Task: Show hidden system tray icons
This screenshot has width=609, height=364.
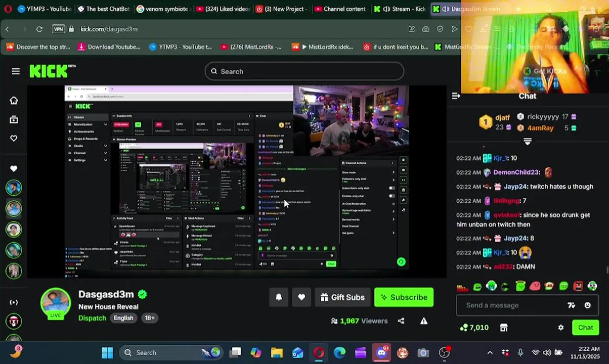Action: coord(490,353)
